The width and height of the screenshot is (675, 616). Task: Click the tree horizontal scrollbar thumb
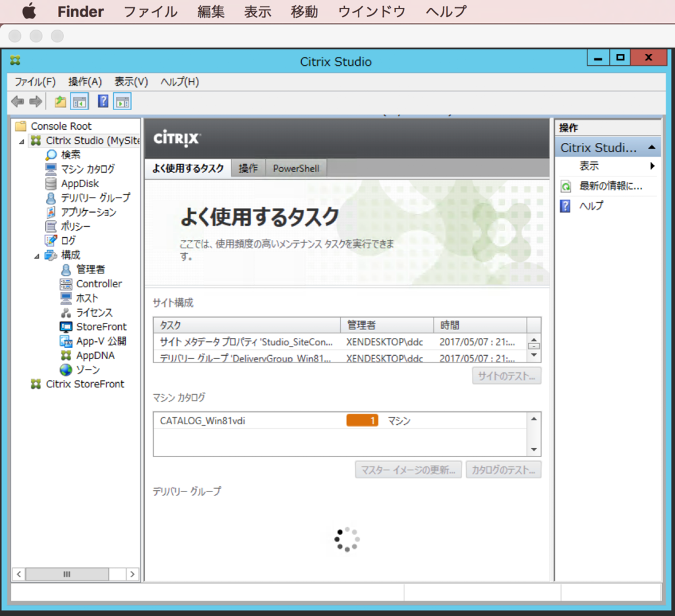(x=67, y=574)
